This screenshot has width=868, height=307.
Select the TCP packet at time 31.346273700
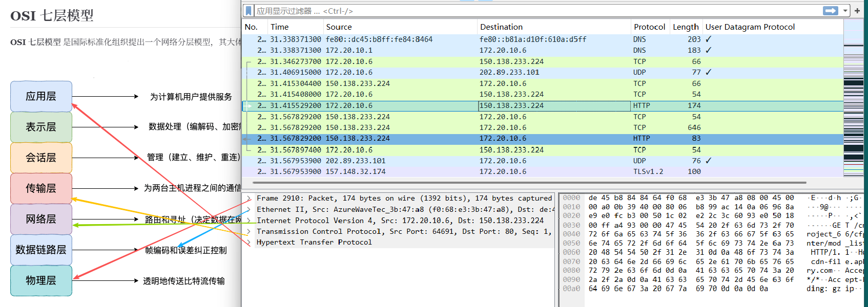(x=543, y=61)
